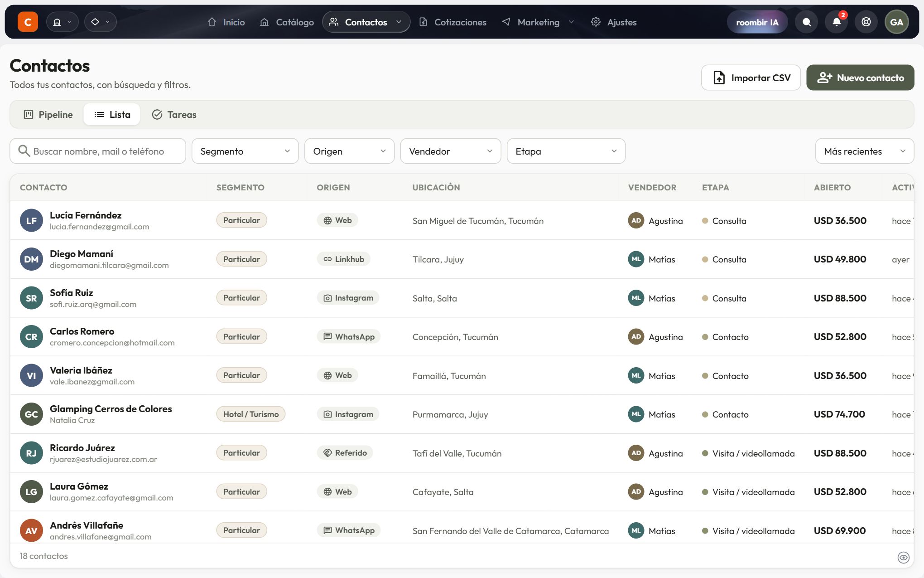
Task: Open the notifications bell
Action: point(836,22)
